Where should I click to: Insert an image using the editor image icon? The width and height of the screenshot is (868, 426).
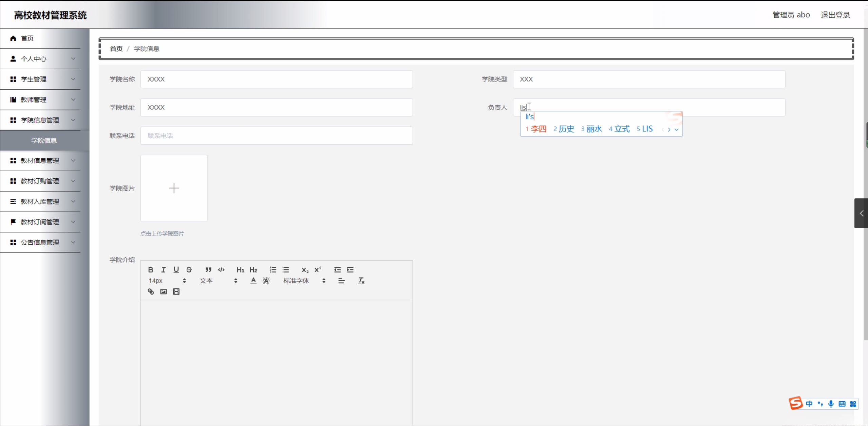click(x=164, y=291)
